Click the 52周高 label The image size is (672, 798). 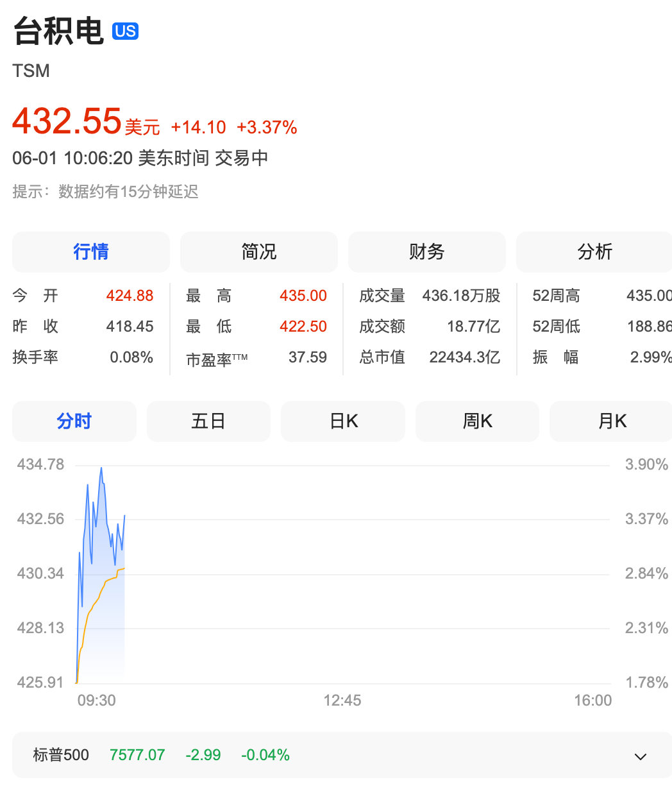tap(556, 296)
